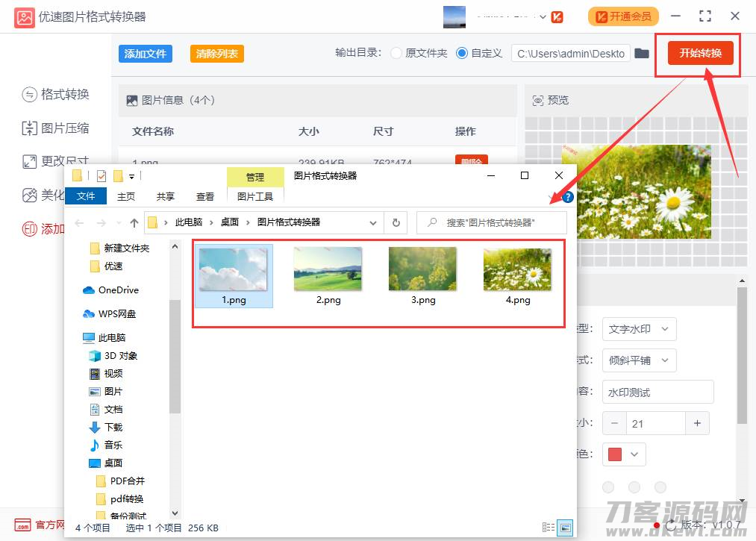Click the properties checkmark icon in Explorer titlebar
This screenshot has width=756, height=541.
[x=101, y=176]
